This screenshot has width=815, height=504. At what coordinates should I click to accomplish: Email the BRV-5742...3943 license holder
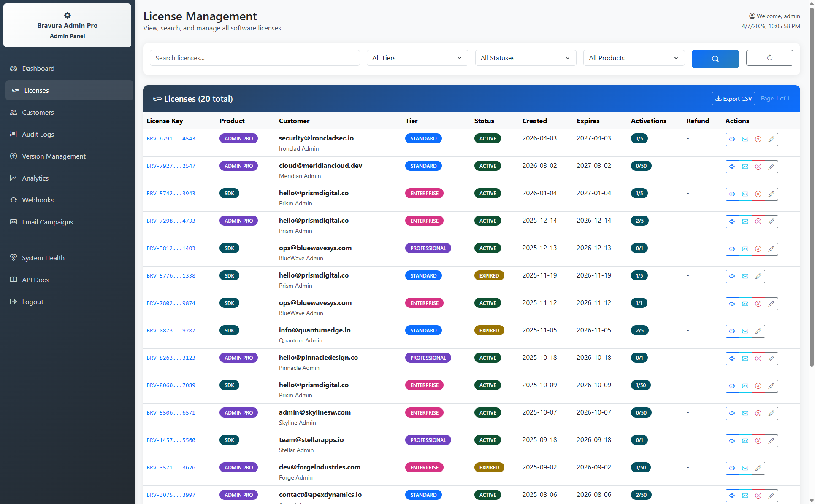(745, 194)
